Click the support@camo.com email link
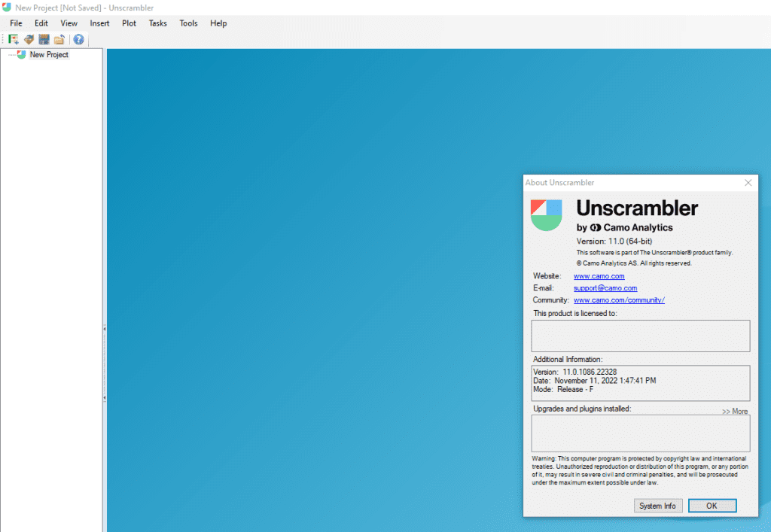The height and width of the screenshot is (532, 771). pos(605,288)
